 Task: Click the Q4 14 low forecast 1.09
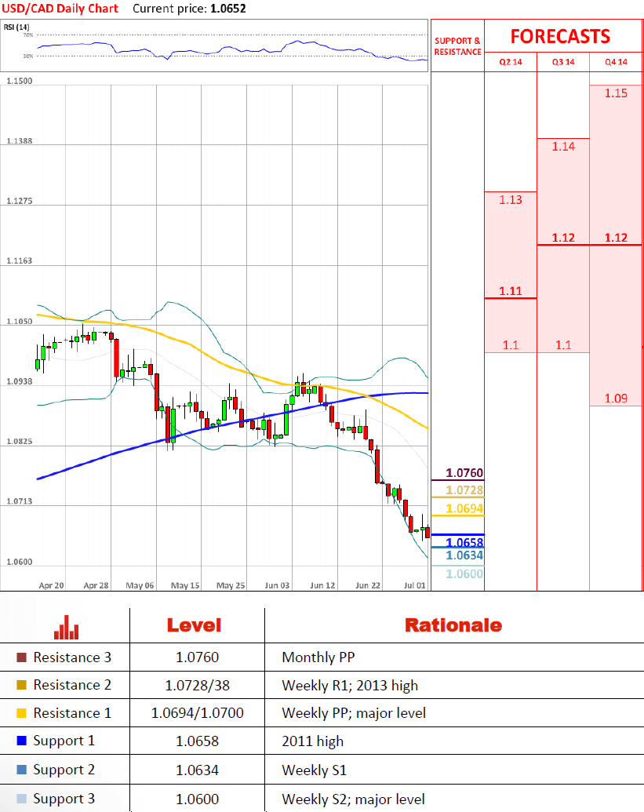click(x=616, y=399)
